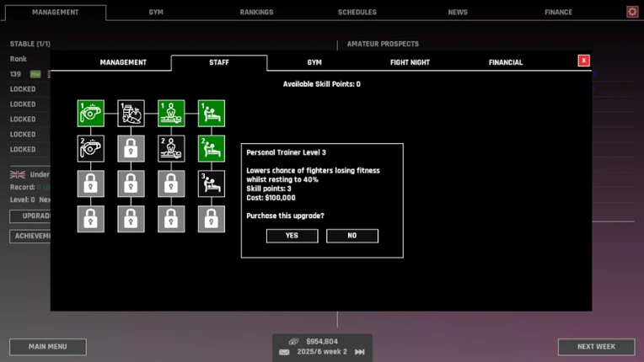Select the level 1 nutritionist food skill

point(131,113)
